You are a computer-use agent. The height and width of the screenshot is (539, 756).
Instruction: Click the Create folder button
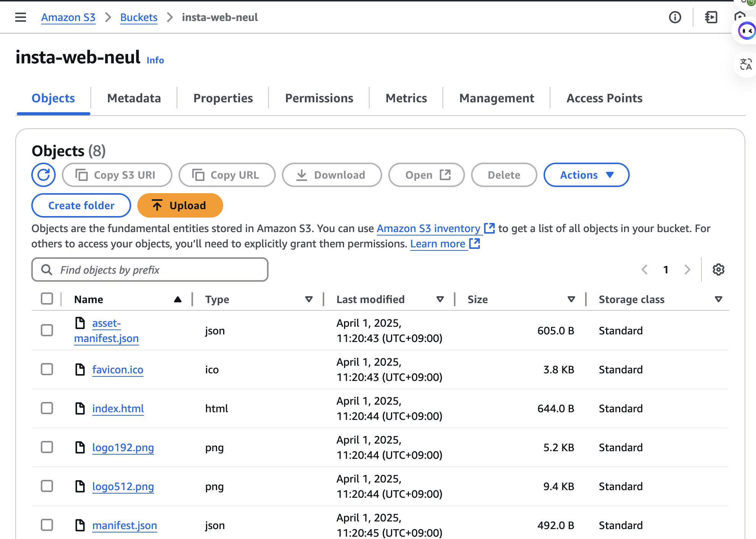click(81, 205)
